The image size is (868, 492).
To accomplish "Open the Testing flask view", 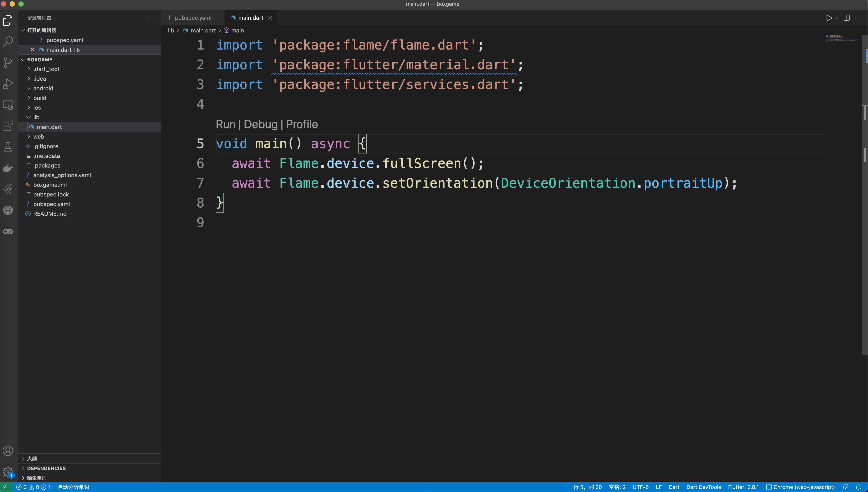I will tap(8, 147).
